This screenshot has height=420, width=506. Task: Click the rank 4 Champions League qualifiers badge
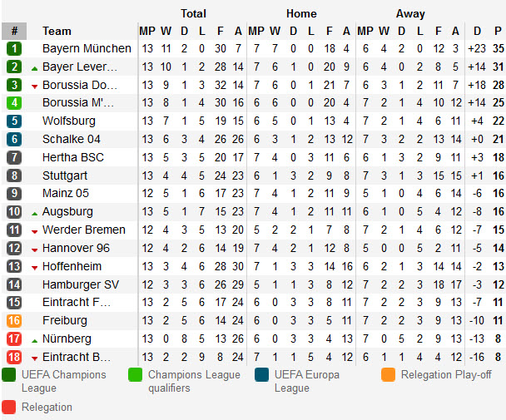14,103
